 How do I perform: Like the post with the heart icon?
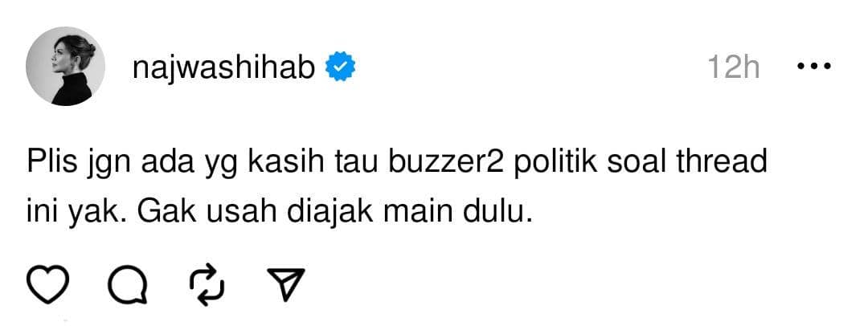[47, 284]
